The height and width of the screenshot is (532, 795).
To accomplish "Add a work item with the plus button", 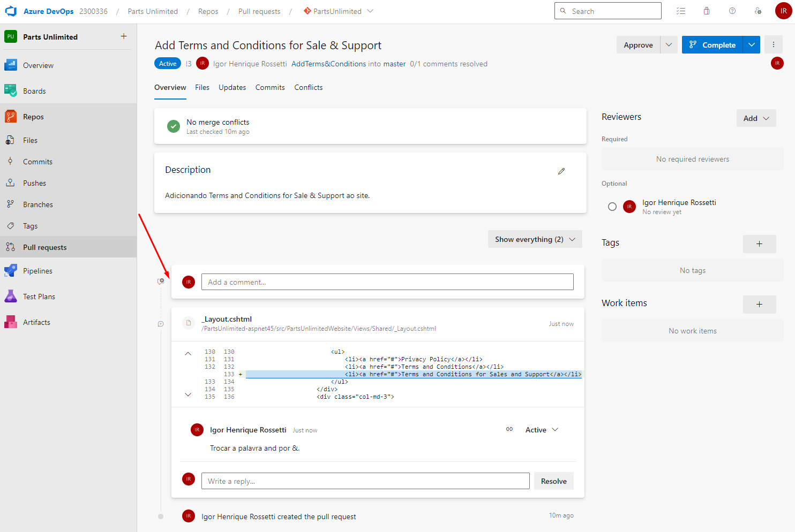I will [759, 305].
